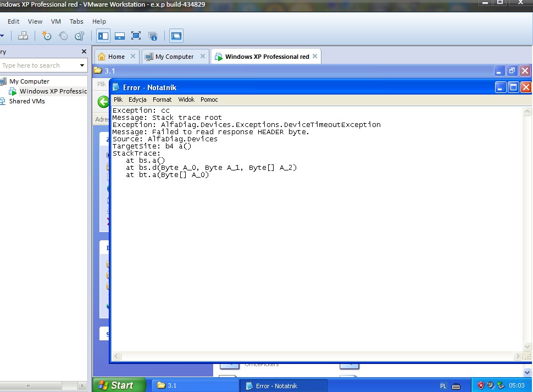Click the library search field

coord(39,65)
